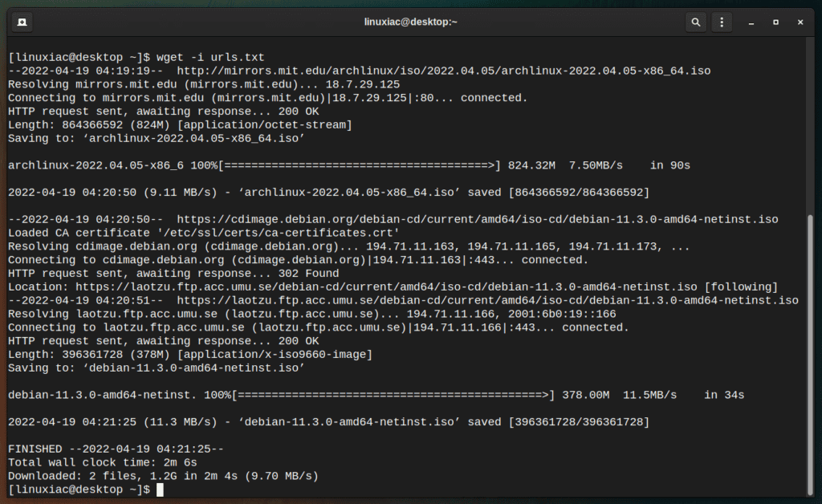Click the downloaded size '824.32M'
The height and width of the screenshot is (504, 822).
(x=531, y=165)
